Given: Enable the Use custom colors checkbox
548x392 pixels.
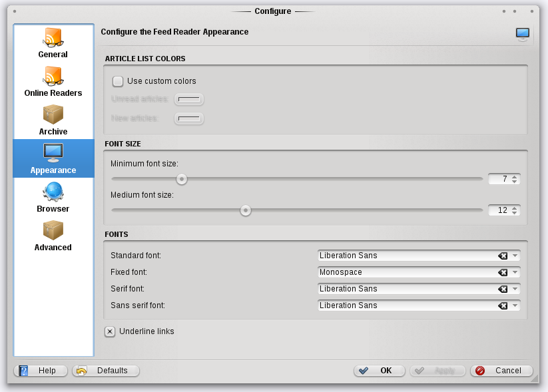Looking at the screenshot, I should point(118,81).
